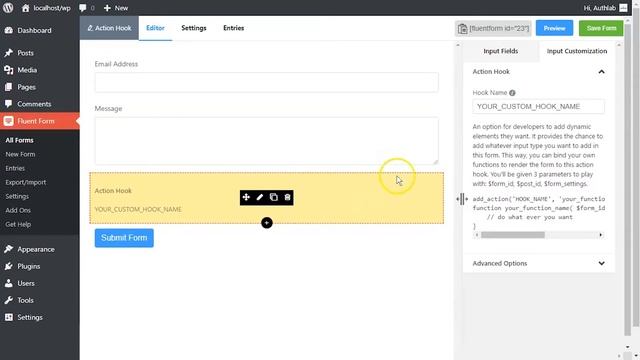Click the Submit Form button
Viewport: 640px width, 360px height.
pyautogui.click(x=124, y=238)
